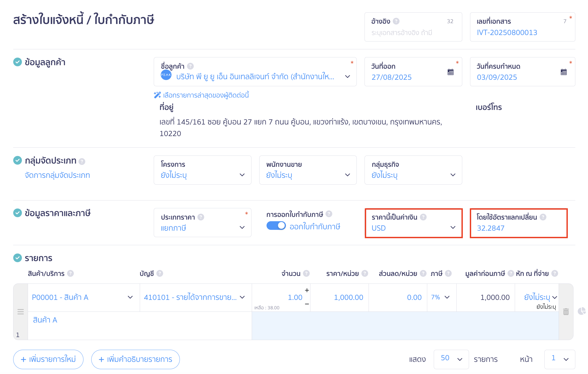Click the help icon beside ภาษี column
Screen dimensions: 588x374
point(448,273)
